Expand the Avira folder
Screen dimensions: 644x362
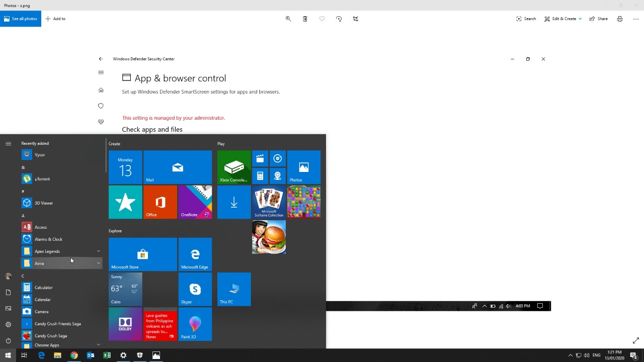pyautogui.click(x=61, y=263)
